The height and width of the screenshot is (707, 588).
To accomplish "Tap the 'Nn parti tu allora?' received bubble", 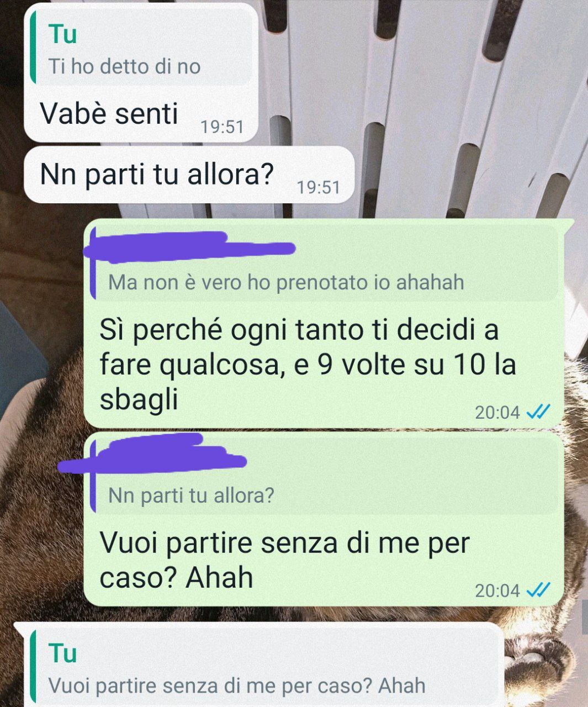I will tap(189, 175).
